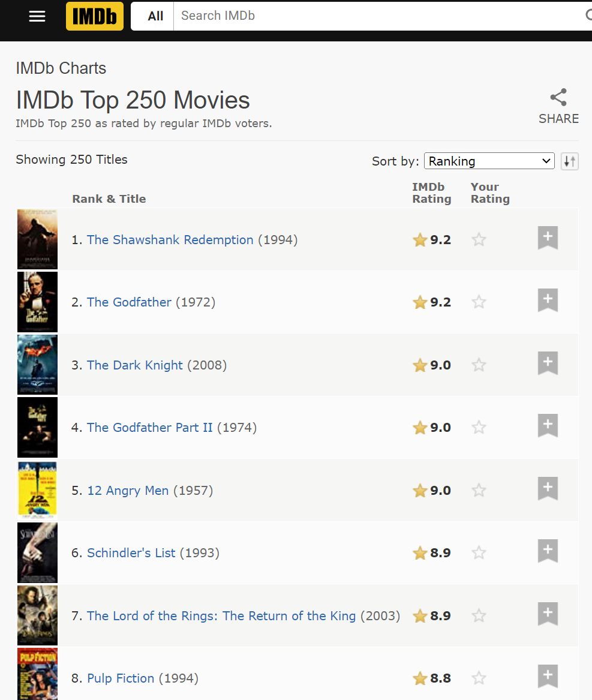Open the Pulp Fiction title link
592x700 pixels.
click(121, 678)
